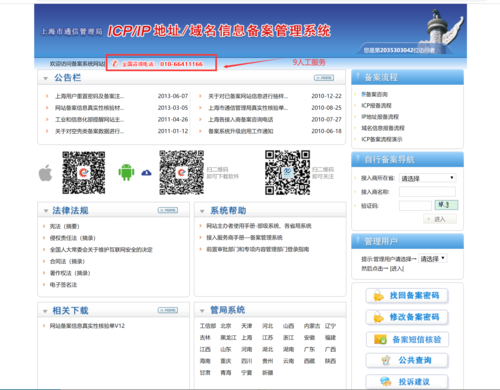Click the More button in 公告栏
Screen dimensions: 500x390
point(324,78)
